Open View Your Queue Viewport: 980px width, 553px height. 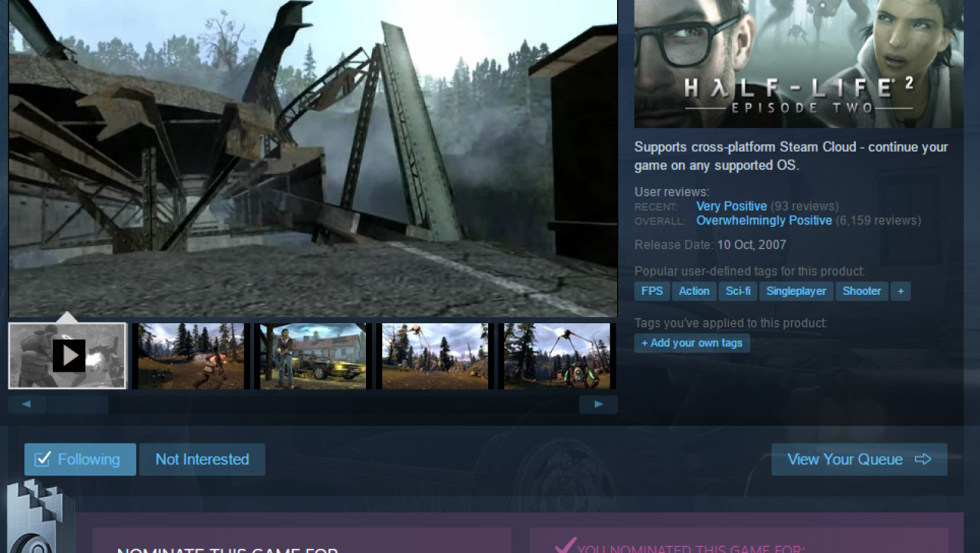point(859,460)
